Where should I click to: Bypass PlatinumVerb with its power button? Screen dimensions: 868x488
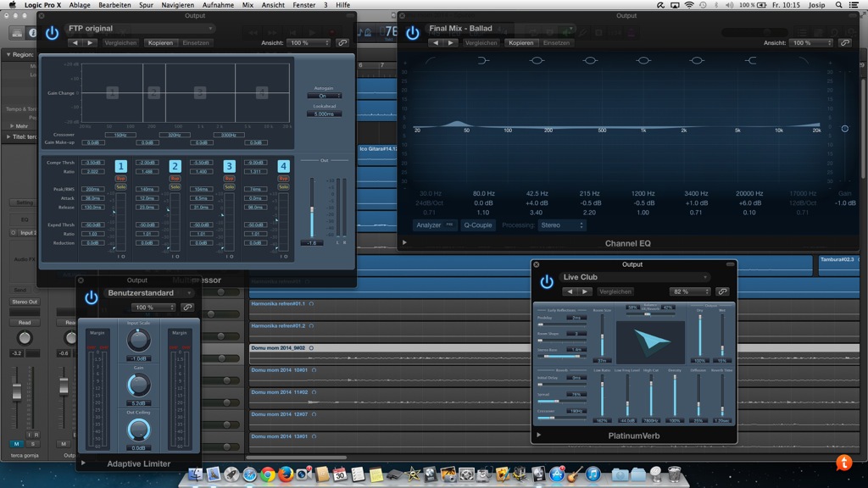coord(547,282)
